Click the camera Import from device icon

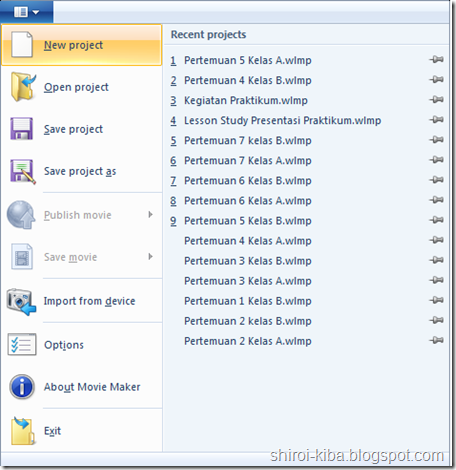click(x=21, y=301)
